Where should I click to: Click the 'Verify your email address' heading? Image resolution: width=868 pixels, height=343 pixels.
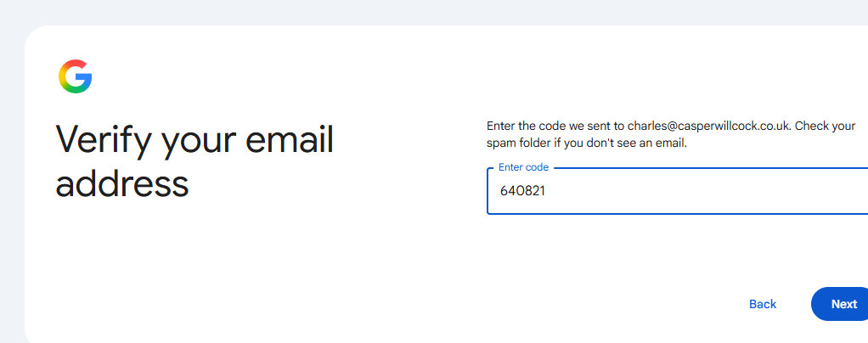(x=194, y=160)
